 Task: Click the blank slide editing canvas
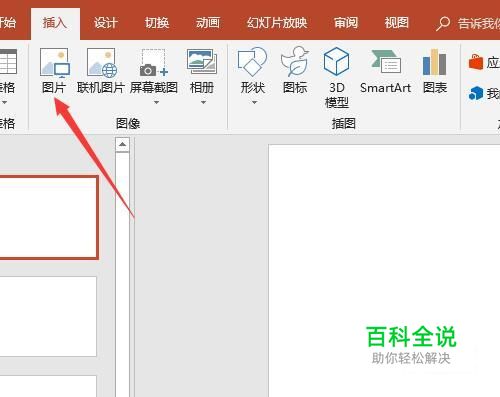click(384, 271)
